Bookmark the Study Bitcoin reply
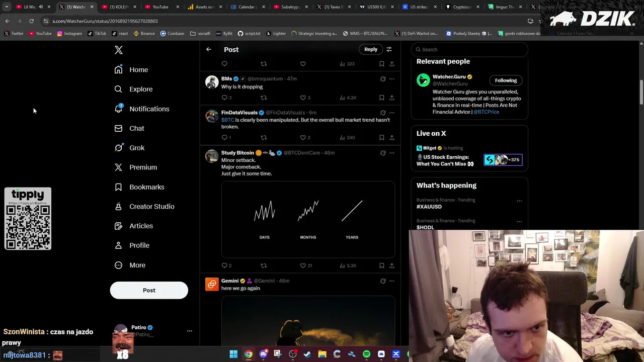Viewport: 644px width, 362px height. pyautogui.click(x=382, y=265)
